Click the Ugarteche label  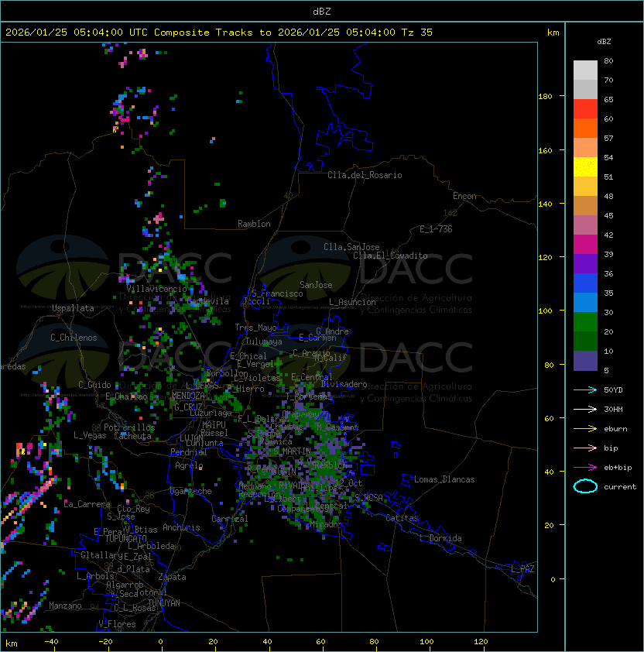(x=191, y=491)
